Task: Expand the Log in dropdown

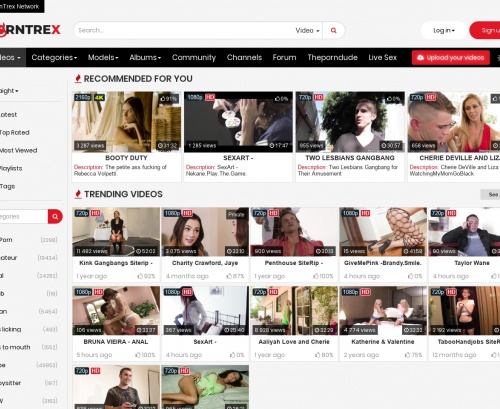Action: click(x=444, y=30)
